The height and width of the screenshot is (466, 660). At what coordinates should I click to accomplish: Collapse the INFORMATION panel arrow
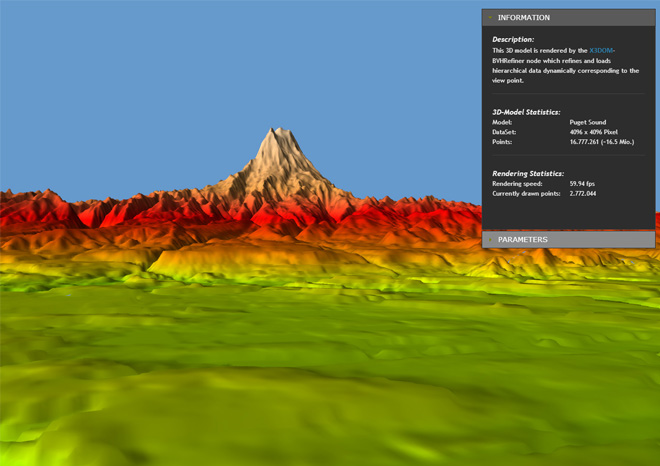click(490, 18)
